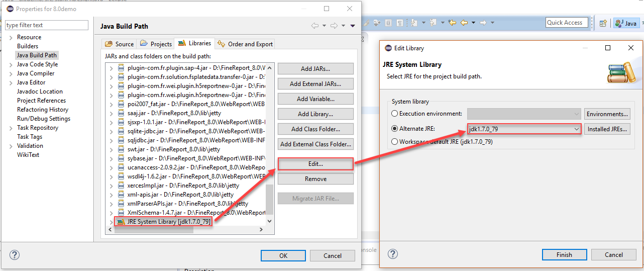Click Add Variable button
This screenshot has height=271, width=644.
click(x=315, y=99)
